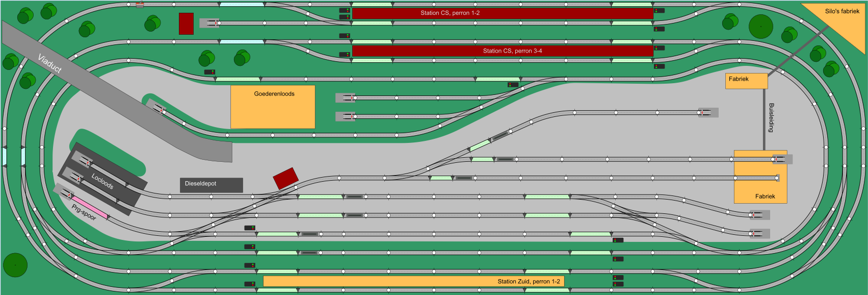Toggle the signal left of Goederenloods track

pos(209,72)
